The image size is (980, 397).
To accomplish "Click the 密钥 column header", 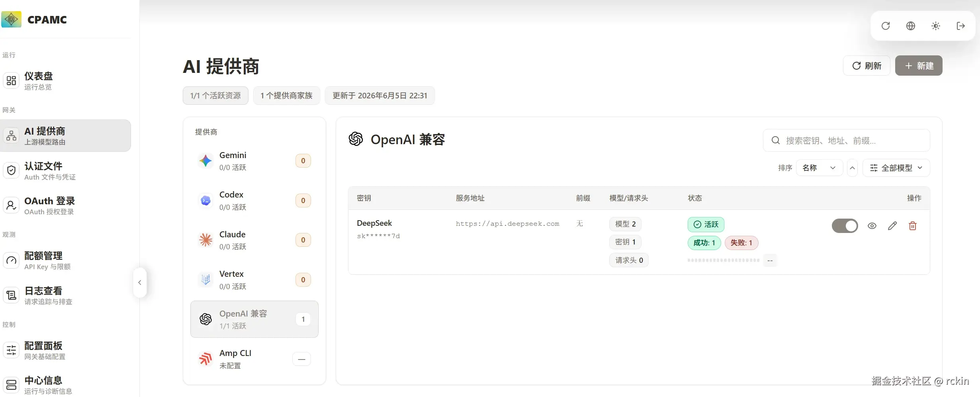I will pyautogui.click(x=364, y=198).
